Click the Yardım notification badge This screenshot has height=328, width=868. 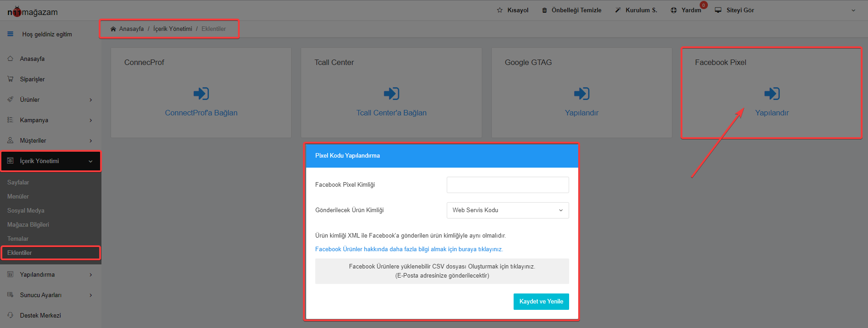(x=704, y=5)
